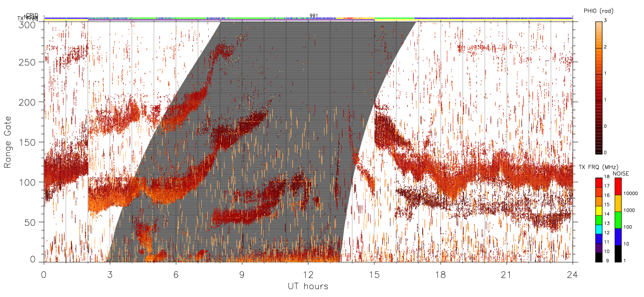
Task: Select the x-axis tick label '18'
Action: click(x=440, y=274)
